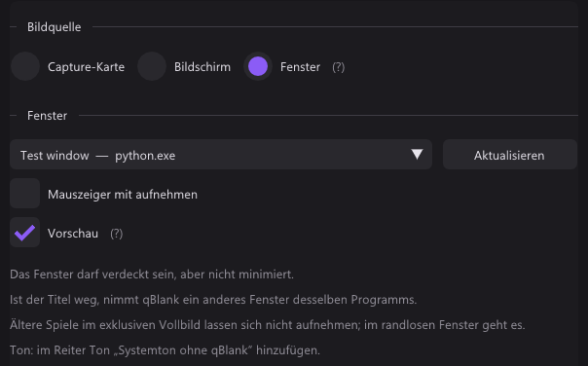Viewport: 588px width, 366px height.
Task: Choose Bildschirm as image source
Action: [152, 67]
